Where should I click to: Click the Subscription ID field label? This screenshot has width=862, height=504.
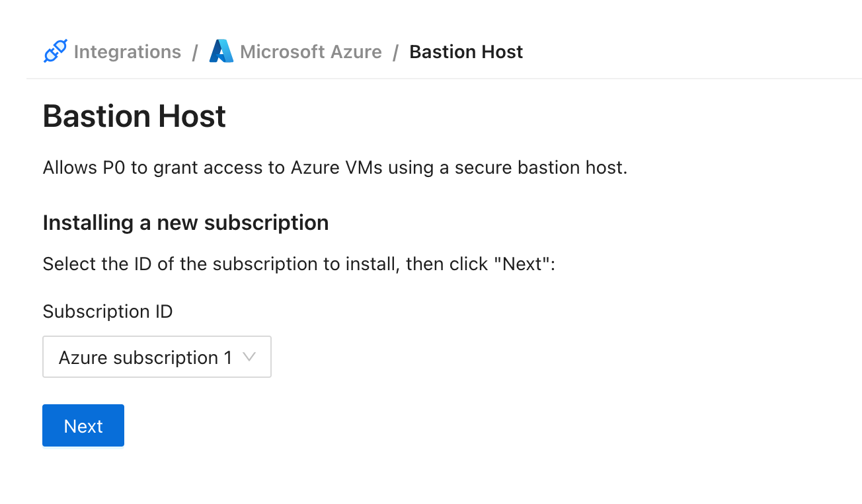tap(108, 311)
